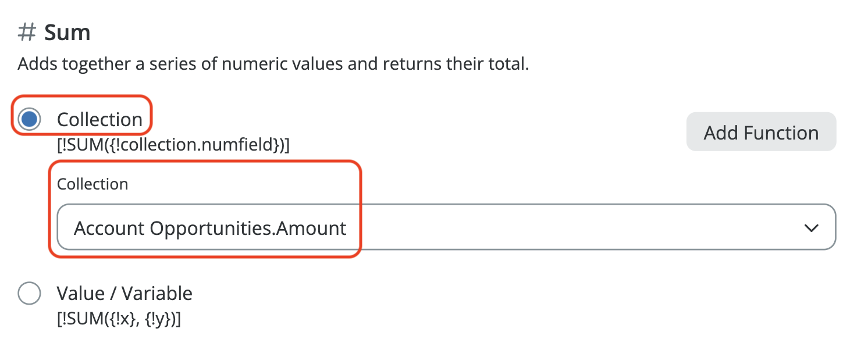The image size is (868, 357).
Task: Expand the Collection dropdown chevron arrow
Action: pos(811,228)
